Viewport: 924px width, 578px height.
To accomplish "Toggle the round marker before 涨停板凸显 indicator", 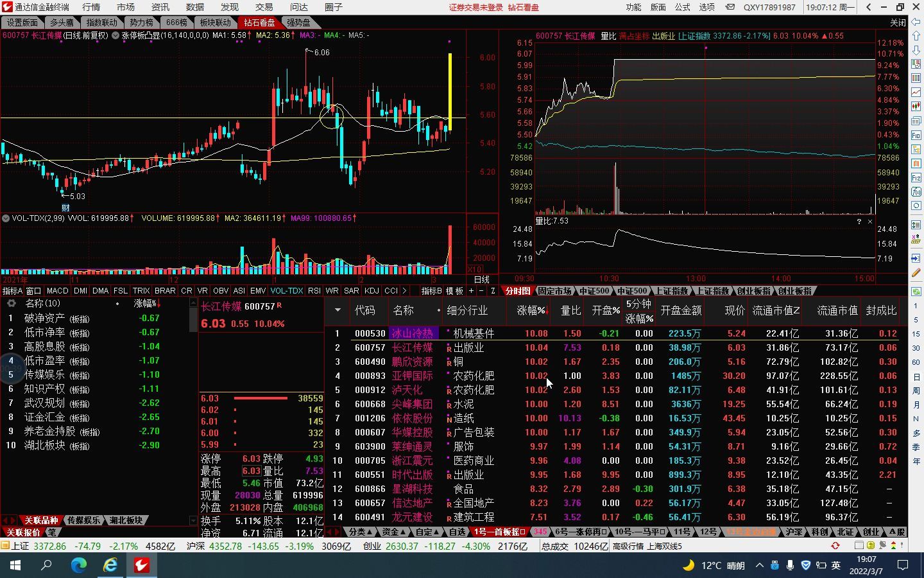I will (x=116, y=35).
